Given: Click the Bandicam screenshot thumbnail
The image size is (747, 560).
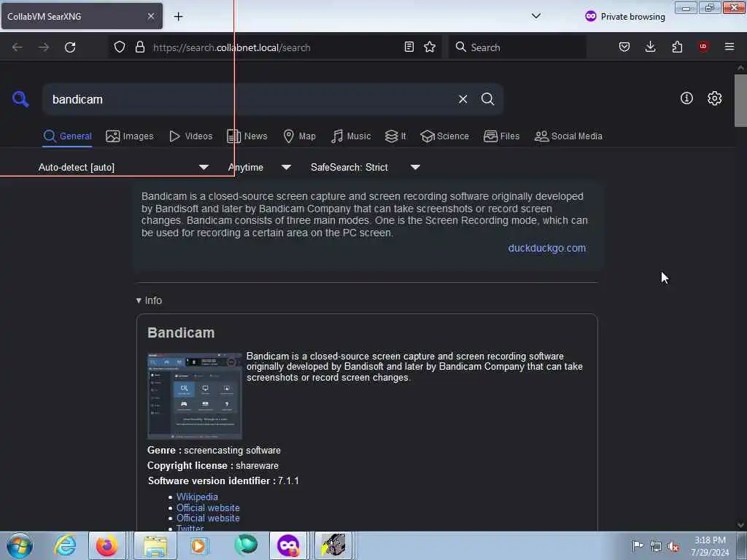Looking at the screenshot, I should [x=195, y=396].
